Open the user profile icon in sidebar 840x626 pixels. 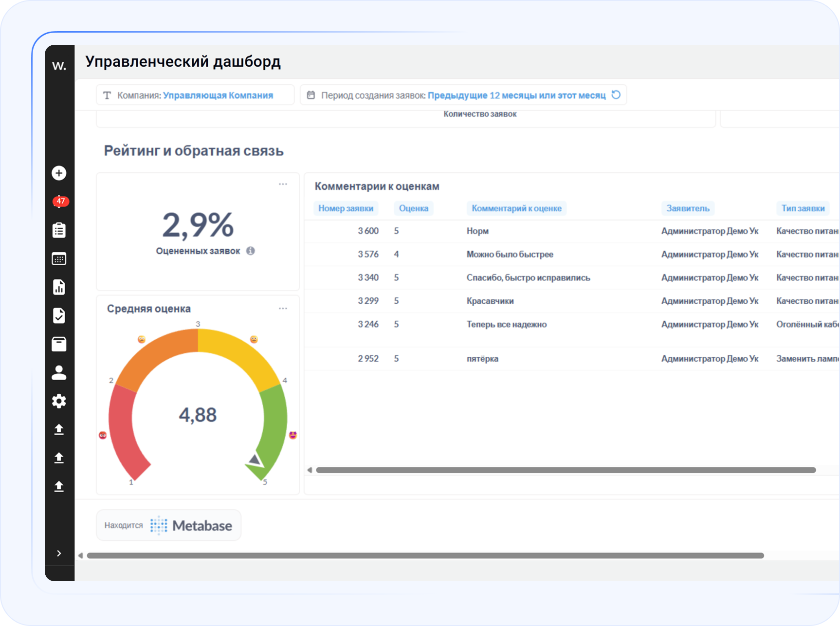click(x=59, y=373)
